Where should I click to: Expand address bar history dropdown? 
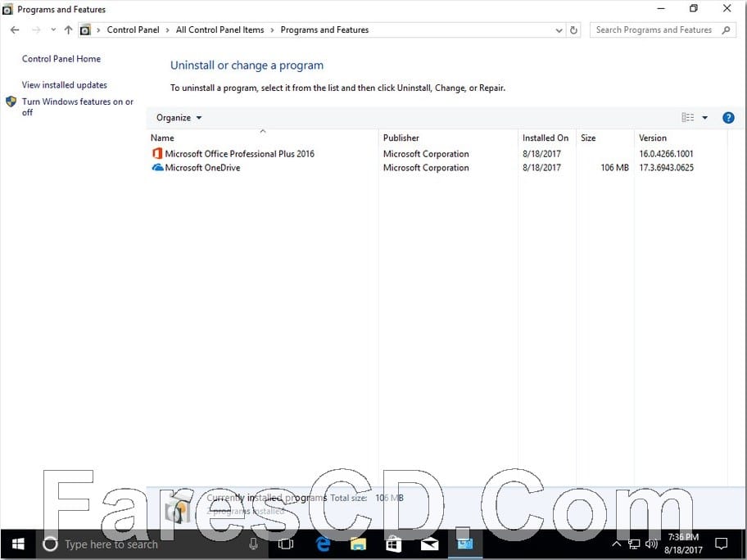coord(559,30)
